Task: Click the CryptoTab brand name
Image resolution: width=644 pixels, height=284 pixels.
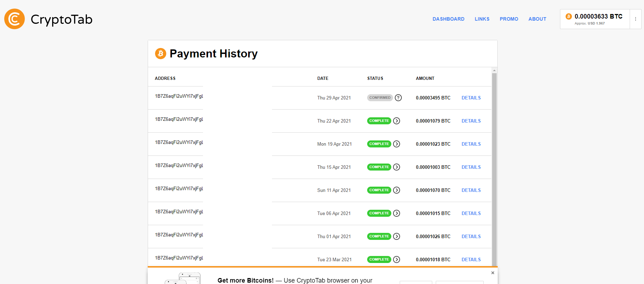Action: [x=62, y=20]
